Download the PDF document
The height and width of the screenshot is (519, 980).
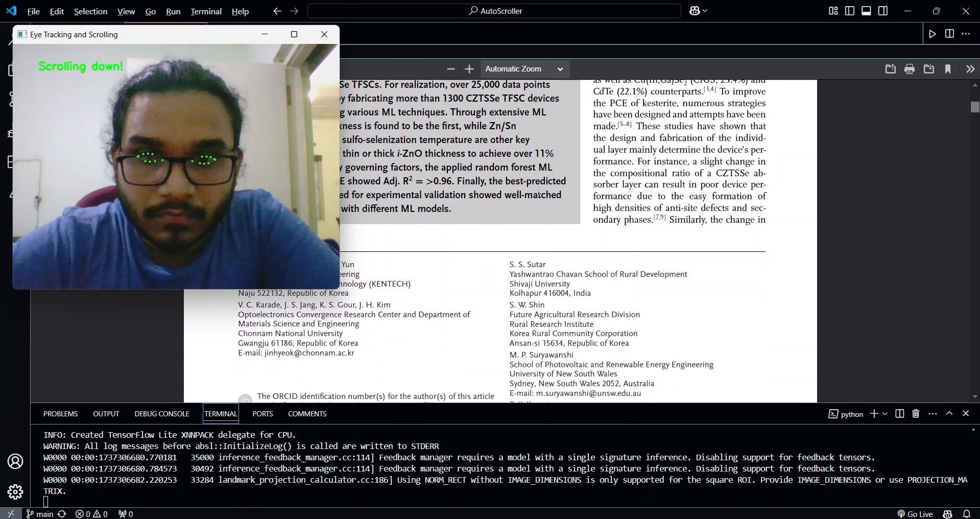(929, 69)
